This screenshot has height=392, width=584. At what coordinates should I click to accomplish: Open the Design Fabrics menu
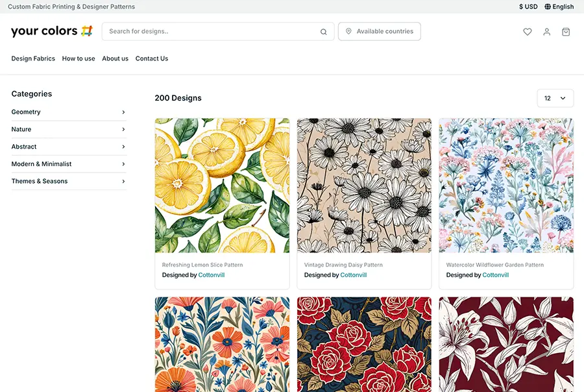(33, 58)
